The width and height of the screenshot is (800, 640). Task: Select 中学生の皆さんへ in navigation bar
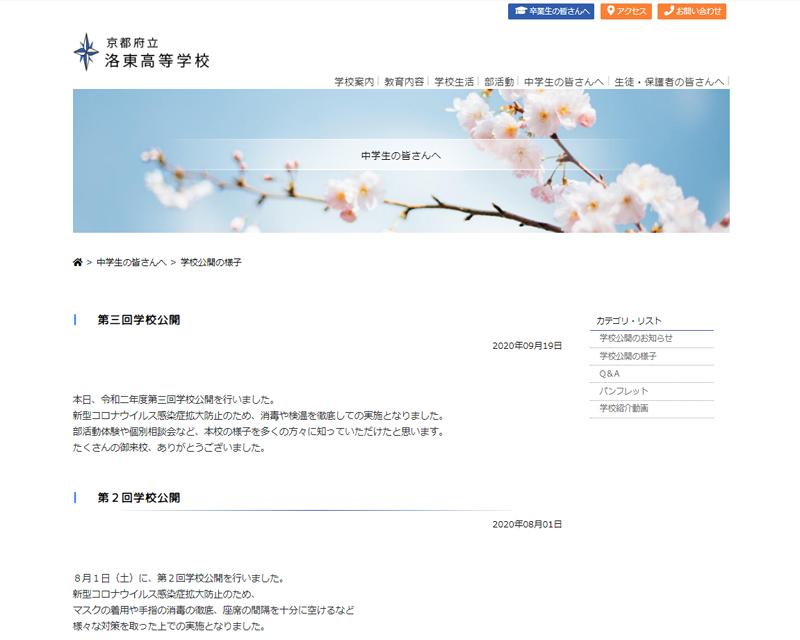(x=563, y=81)
